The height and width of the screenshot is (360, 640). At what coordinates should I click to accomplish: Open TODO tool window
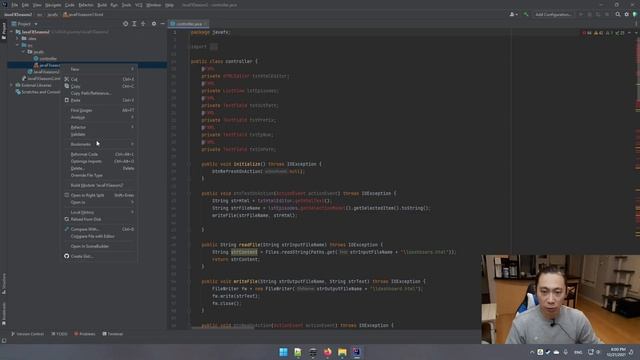[x=60, y=334]
